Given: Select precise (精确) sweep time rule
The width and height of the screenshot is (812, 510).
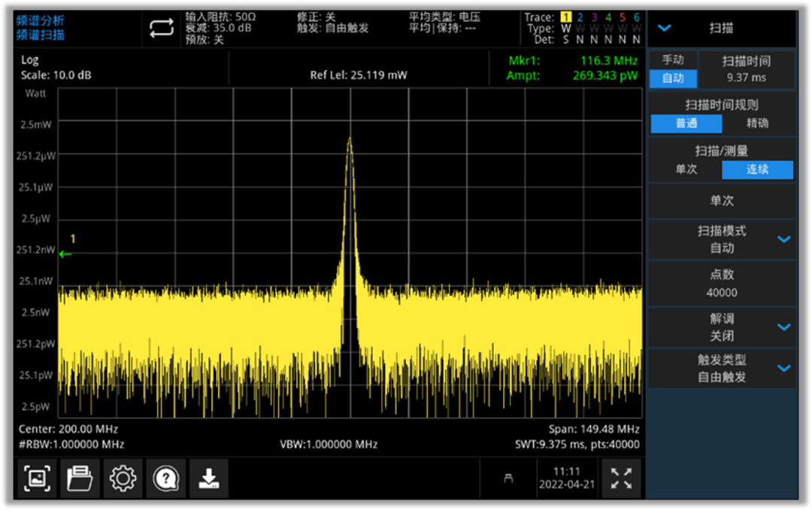Looking at the screenshot, I should click(x=757, y=123).
